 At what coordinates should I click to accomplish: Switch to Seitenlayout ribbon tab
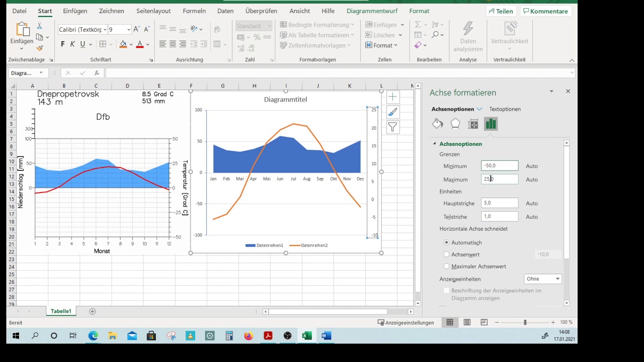(x=153, y=11)
